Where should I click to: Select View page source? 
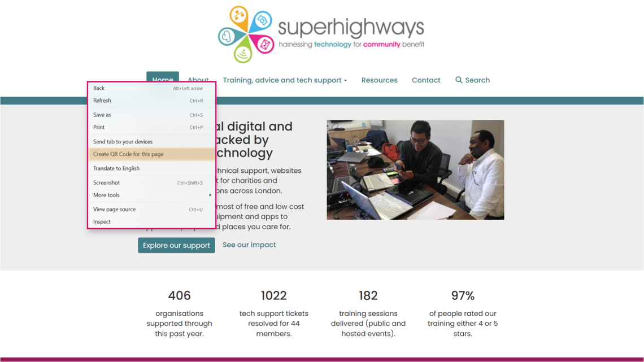point(115,210)
